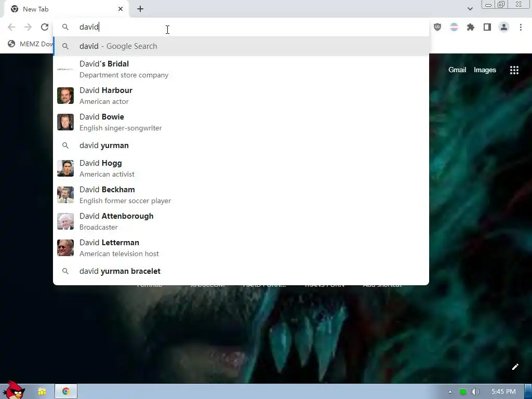Pick the david yurman suggestion

coord(241,145)
